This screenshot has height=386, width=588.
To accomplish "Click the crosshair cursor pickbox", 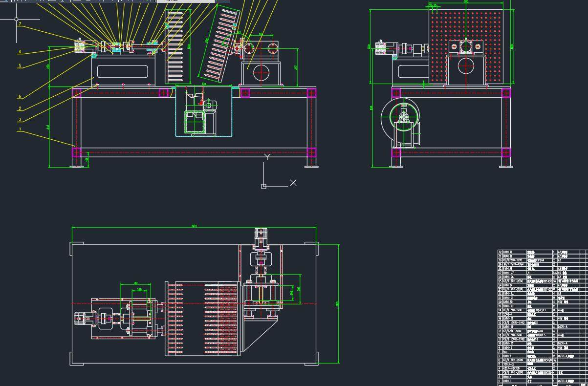I will pyautogui.click(x=16, y=20).
